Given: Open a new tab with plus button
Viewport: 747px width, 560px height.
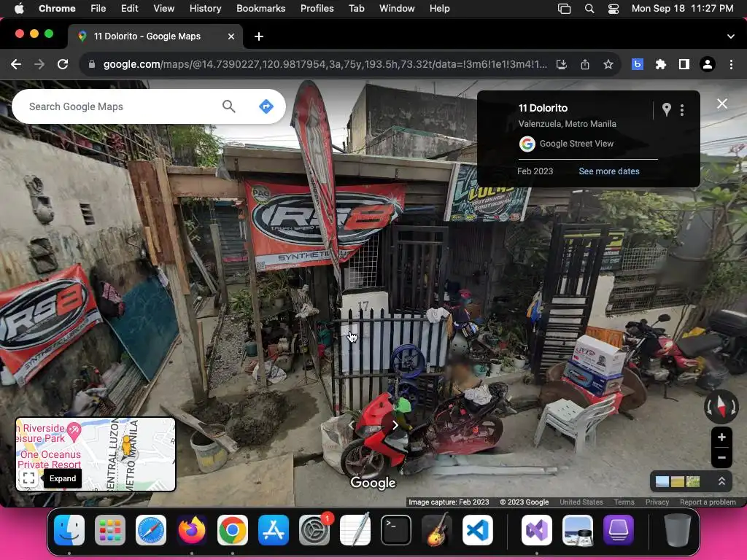Looking at the screenshot, I should tap(259, 36).
